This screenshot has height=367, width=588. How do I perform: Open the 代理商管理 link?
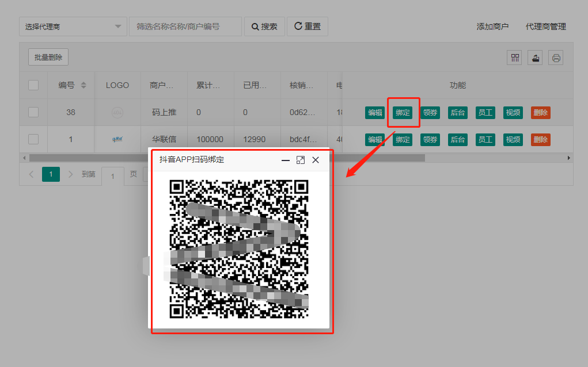pos(545,26)
